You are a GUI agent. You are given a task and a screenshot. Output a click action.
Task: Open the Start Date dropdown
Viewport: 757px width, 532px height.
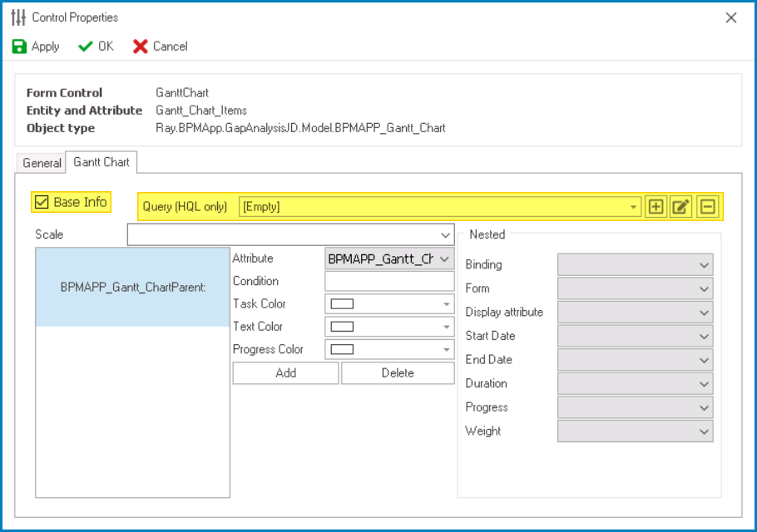pyautogui.click(x=705, y=336)
